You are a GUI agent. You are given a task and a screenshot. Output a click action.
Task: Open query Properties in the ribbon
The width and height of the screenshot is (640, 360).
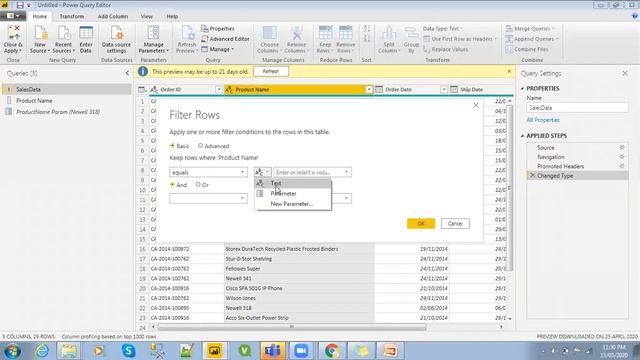218,29
